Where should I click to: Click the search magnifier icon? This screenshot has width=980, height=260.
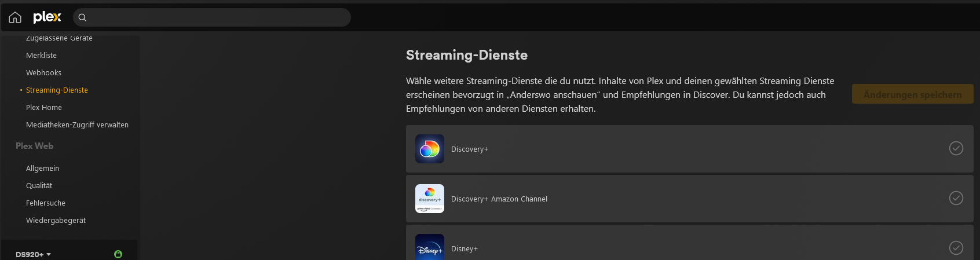pyautogui.click(x=82, y=17)
